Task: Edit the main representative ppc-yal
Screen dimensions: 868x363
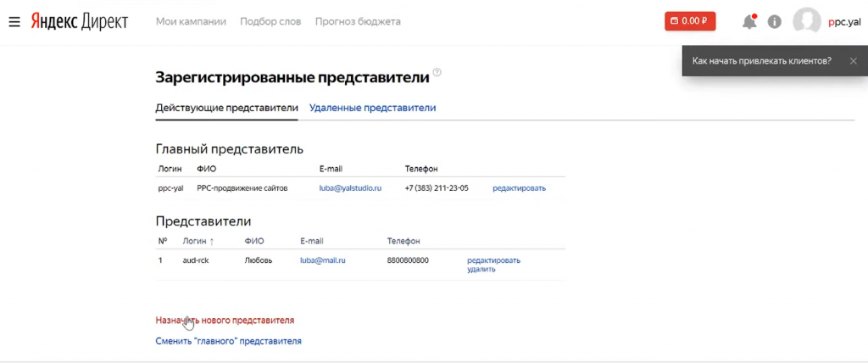Action: click(x=520, y=188)
